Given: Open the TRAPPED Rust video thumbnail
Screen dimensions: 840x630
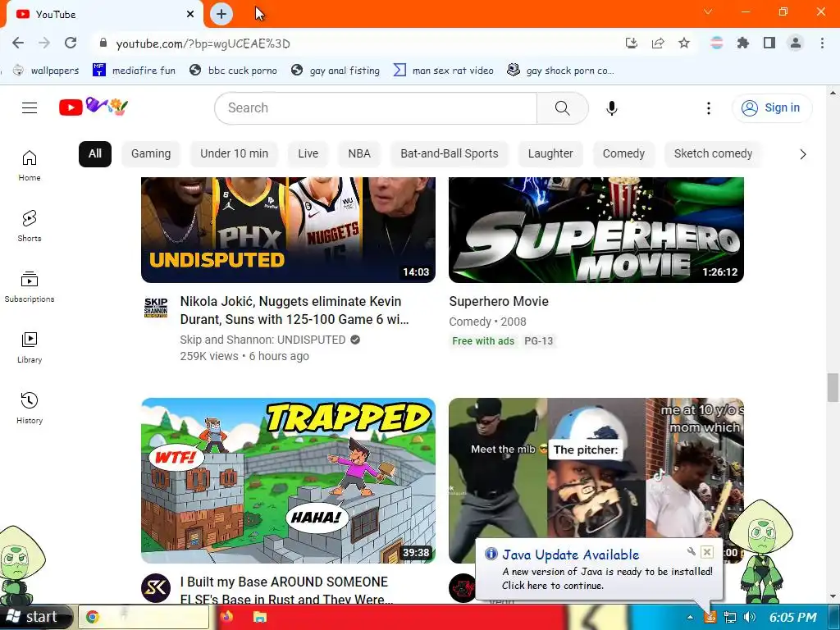Looking at the screenshot, I should pyautogui.click(x=288, y=481).
